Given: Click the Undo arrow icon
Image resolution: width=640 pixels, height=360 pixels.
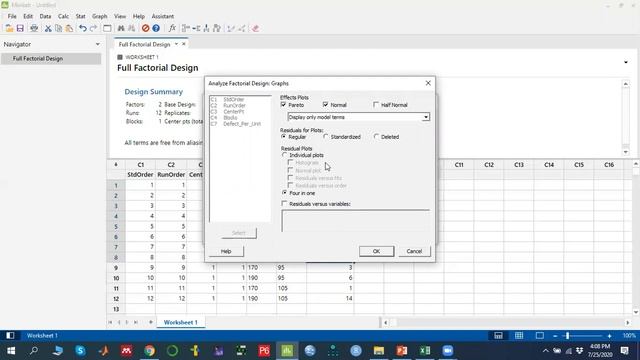Looking at the screenshot, I should (x=83, y=28).
